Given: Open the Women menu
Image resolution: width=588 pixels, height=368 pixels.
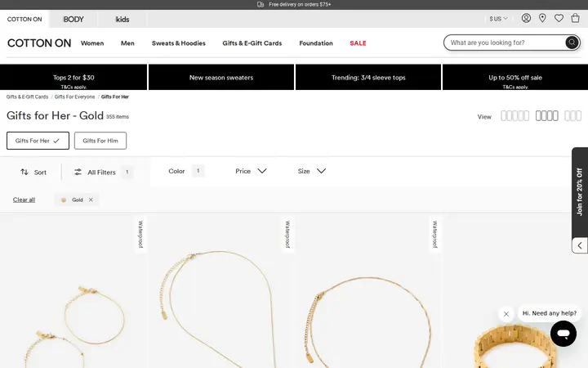Looking at the screenshot, I should (x=92, y=43).
